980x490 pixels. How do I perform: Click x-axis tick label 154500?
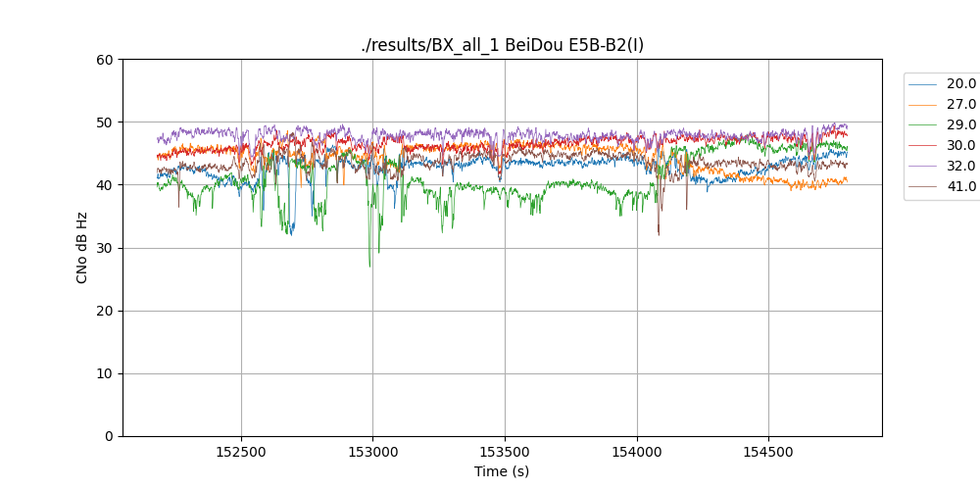click(767, 453)
